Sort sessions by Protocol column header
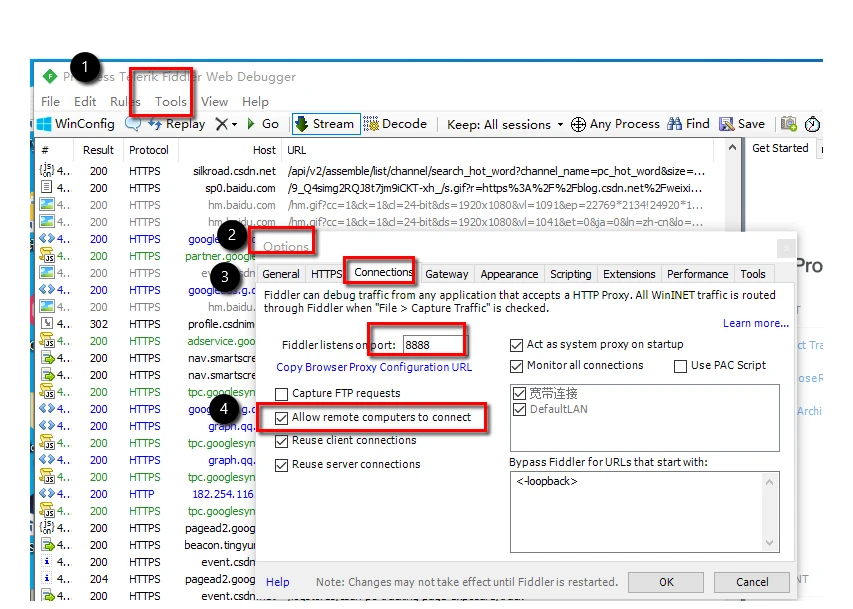This screenshot has height=609, width=853. [149, 150]
